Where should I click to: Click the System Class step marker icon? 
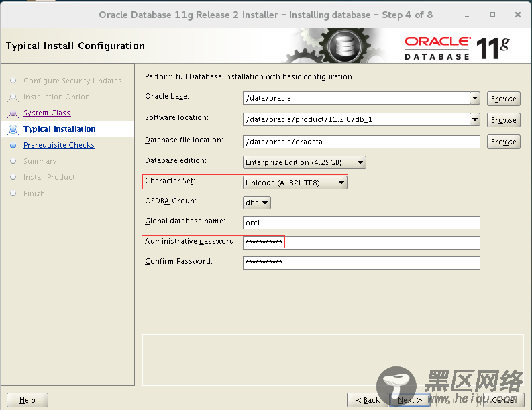pos(13,113)
